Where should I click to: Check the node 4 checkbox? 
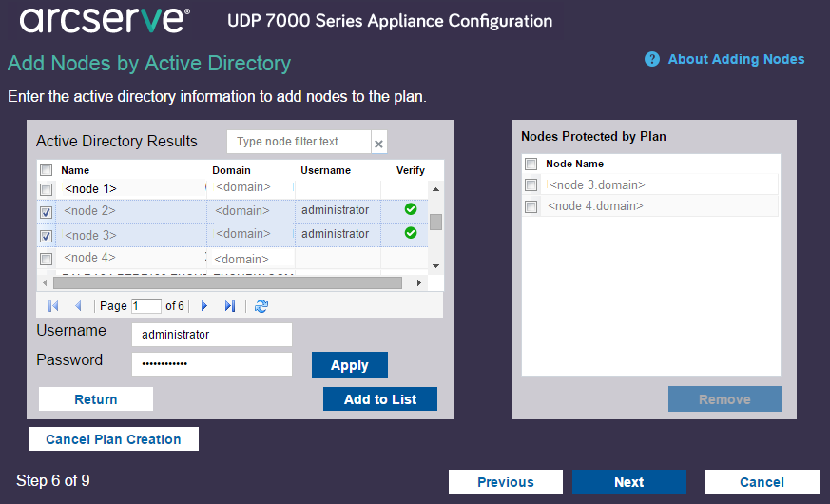point(46,259)
